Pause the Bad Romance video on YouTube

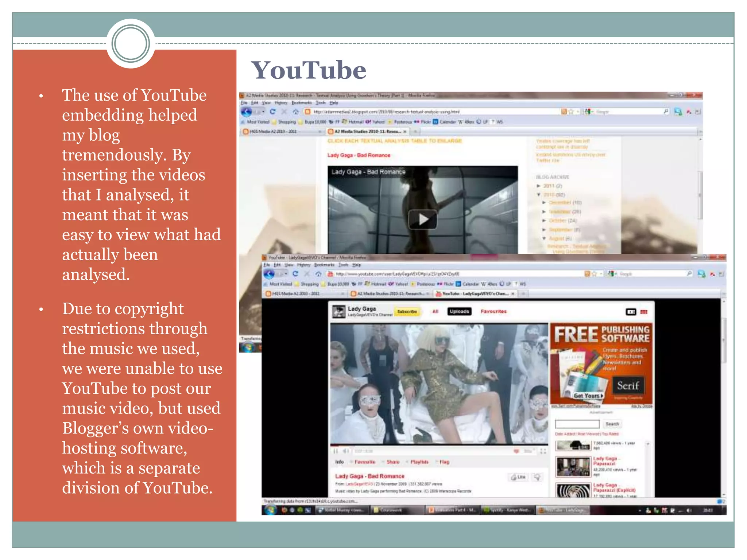[336, 451]
